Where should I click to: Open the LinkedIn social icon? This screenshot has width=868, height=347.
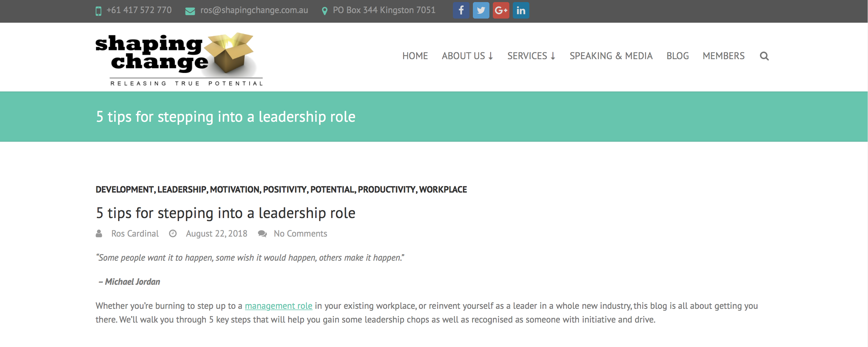coord(521,10)
